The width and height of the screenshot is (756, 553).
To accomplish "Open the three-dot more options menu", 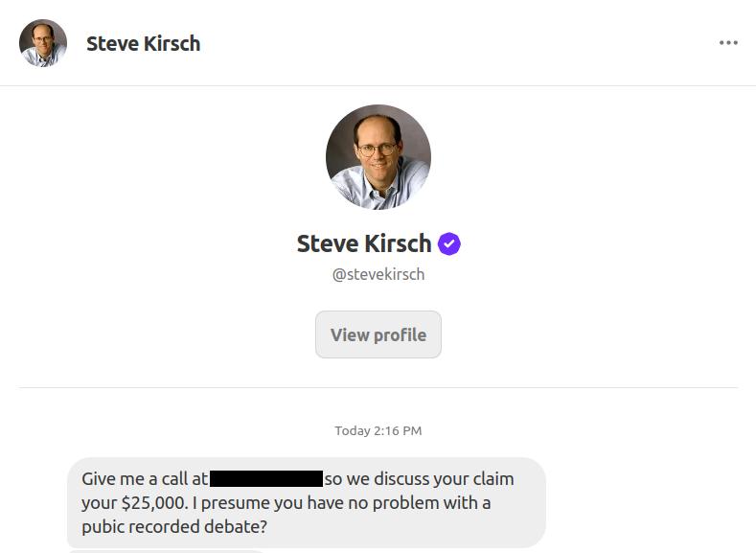I will [728, 43].
